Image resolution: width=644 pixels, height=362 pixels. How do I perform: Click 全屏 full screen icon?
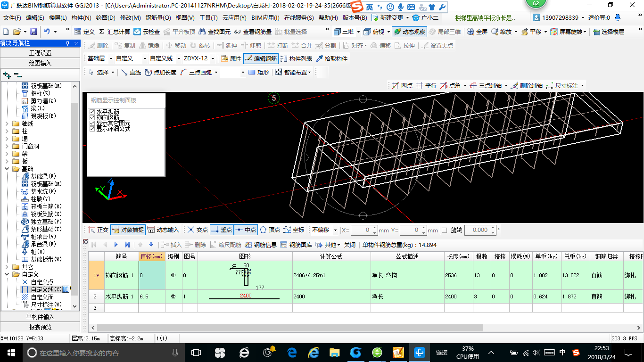point(477,32)
